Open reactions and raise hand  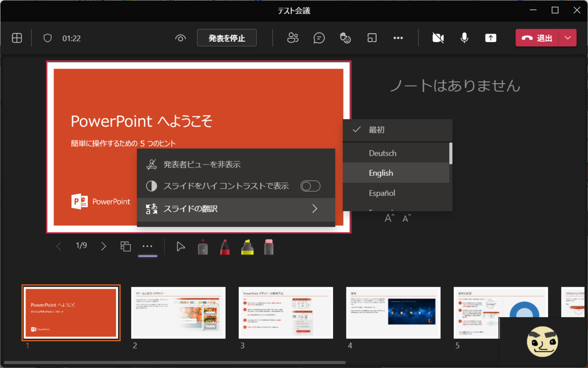pos(345,38)
